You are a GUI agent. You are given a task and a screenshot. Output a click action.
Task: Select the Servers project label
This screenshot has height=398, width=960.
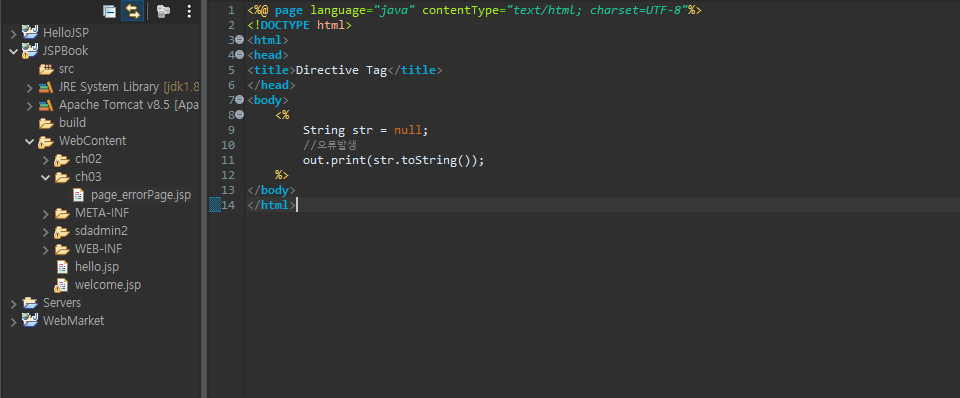click(x=62, y=303)
